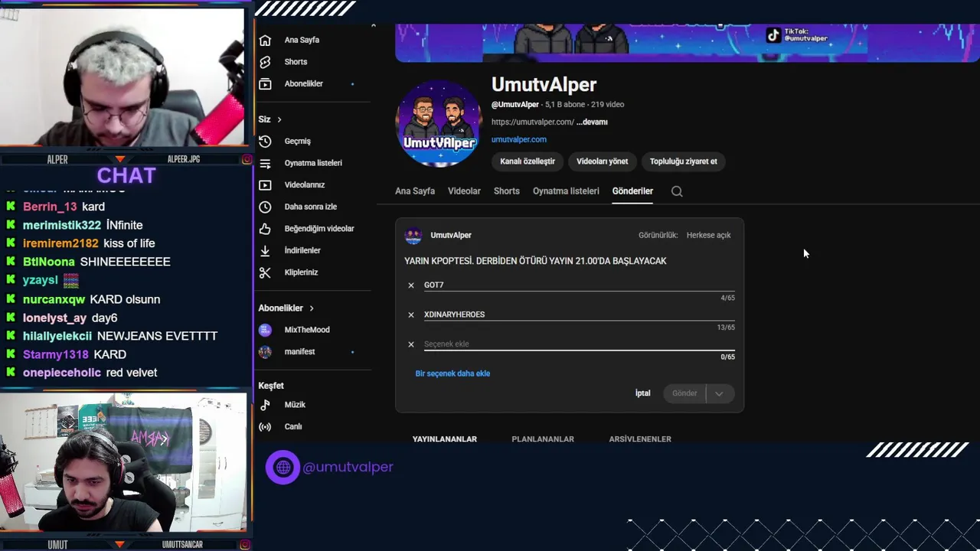The width and height of the screenshot is (980, 551).
Task: Click chat user nurcanxqw
Action: click(x=54, y=299)
